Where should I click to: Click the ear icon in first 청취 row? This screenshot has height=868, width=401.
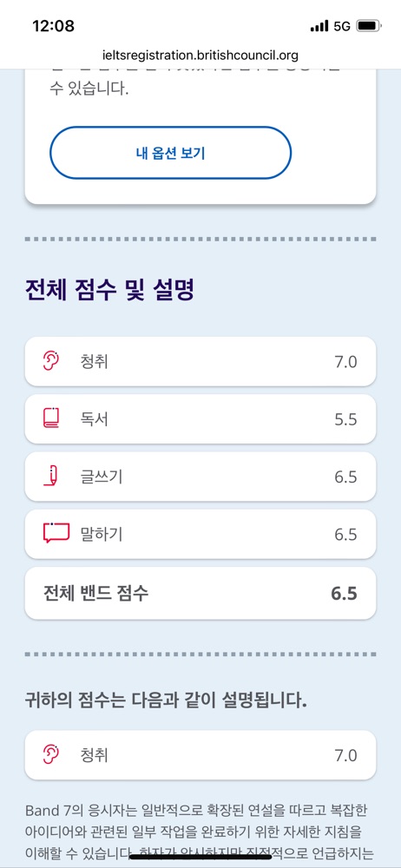coord(51,361)
